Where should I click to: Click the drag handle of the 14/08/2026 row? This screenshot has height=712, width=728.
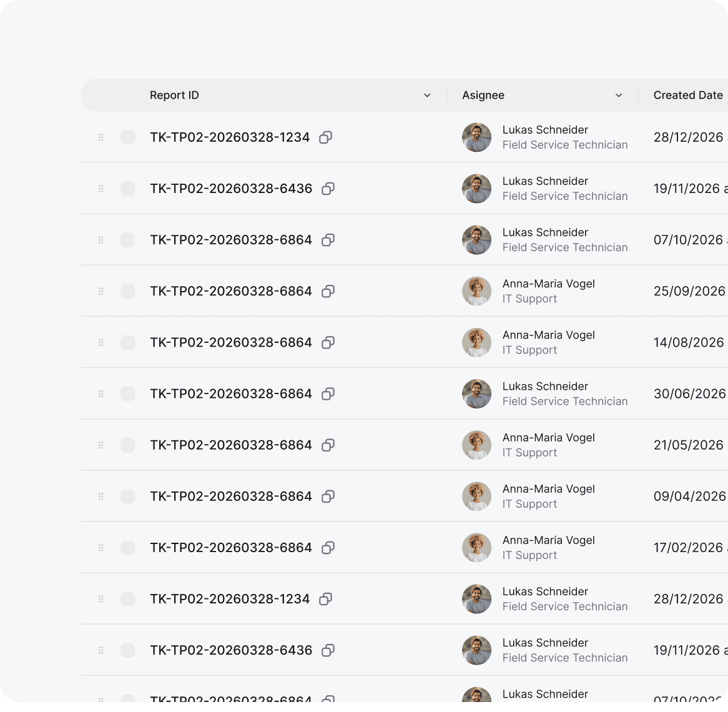[x=101, y=342]
